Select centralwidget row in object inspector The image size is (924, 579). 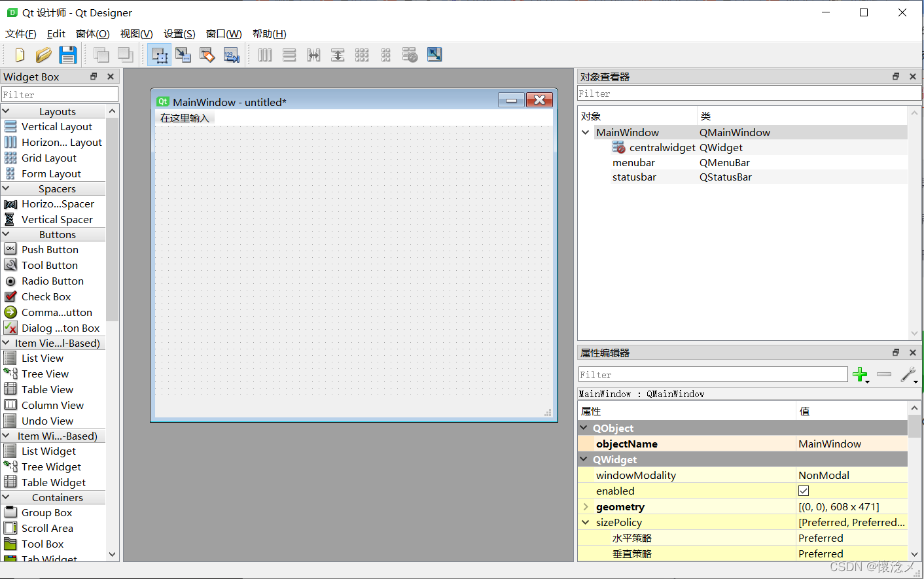tap(743, 148)
